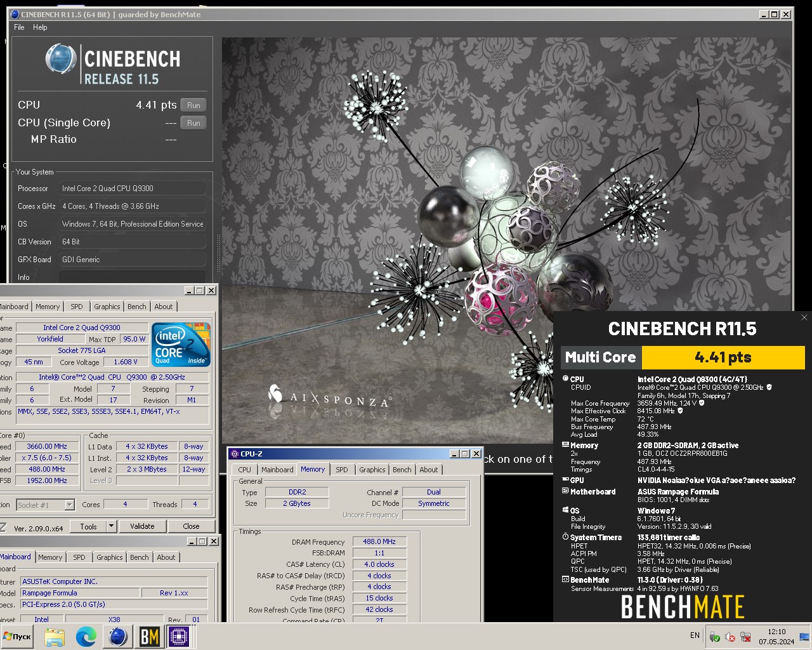812x650 pixels.
Task: Open About tab in the Yorkfield CPU-Z window
Action: 164,307
